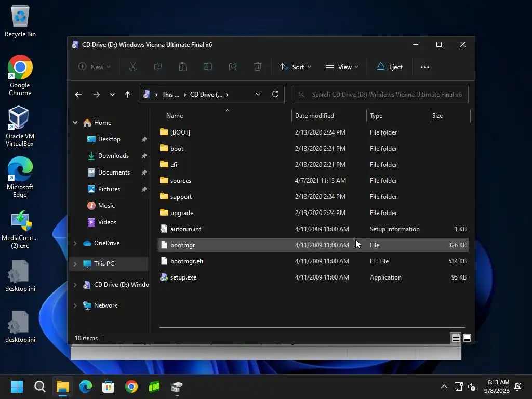Show hidden system tray icons
The height and width of the screenshot is (399, 532).
pos(444,387)
